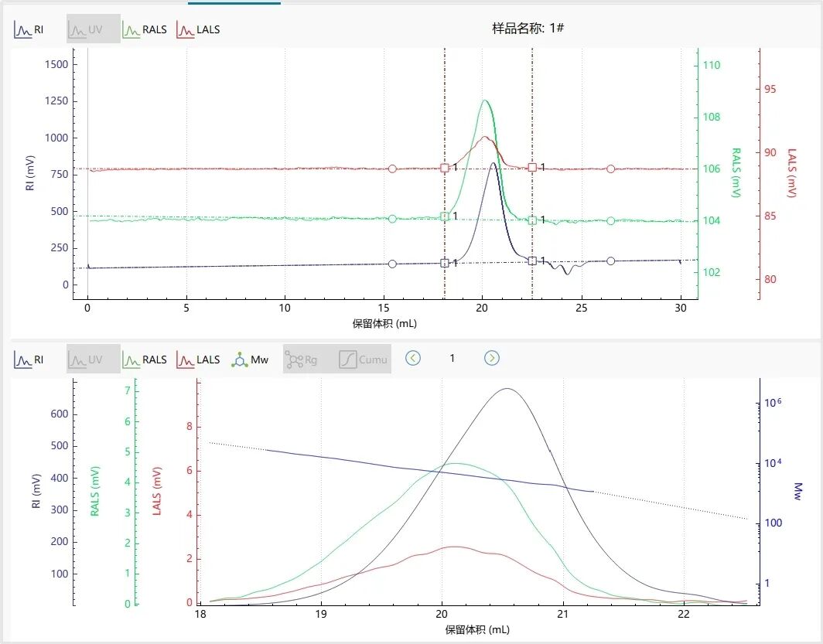Click the LALS icon in the lower chart toolbar

point(198,359)
